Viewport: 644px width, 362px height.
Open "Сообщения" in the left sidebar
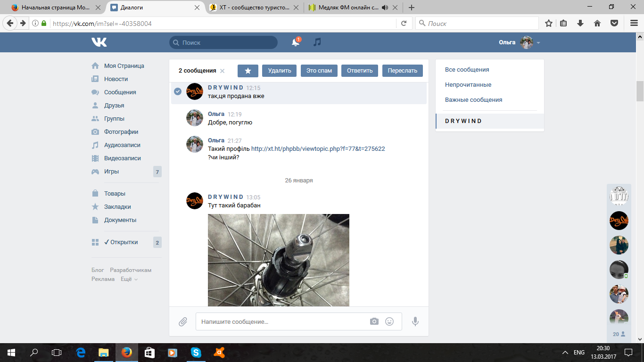tap(120, 92)
